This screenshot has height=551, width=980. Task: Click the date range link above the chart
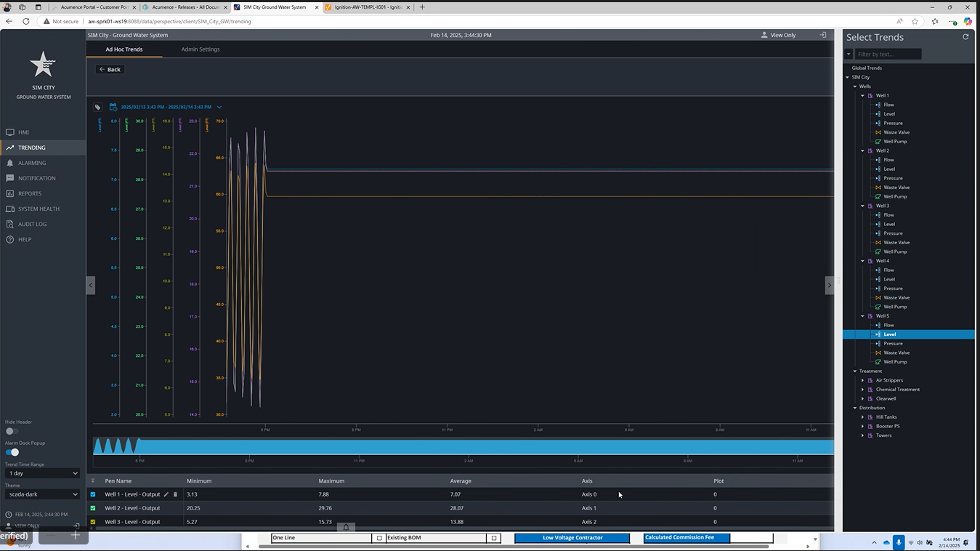pyautogui.click(x=166, y=107)
